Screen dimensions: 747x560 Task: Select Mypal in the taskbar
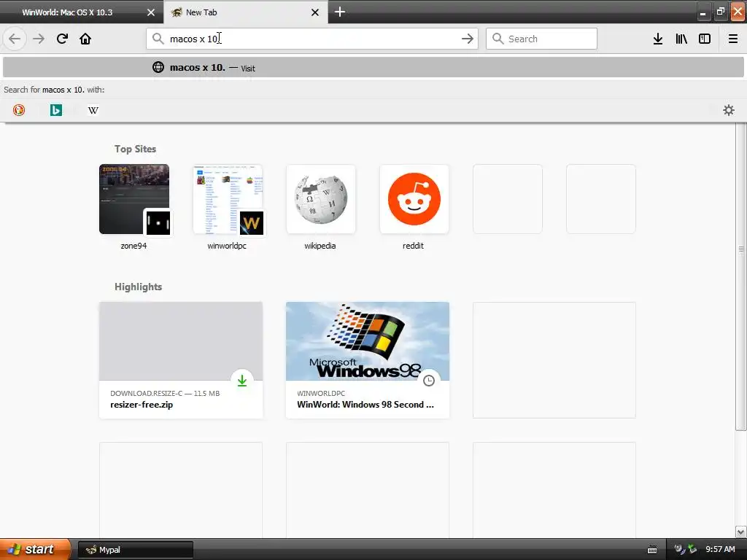coord(135,550)
